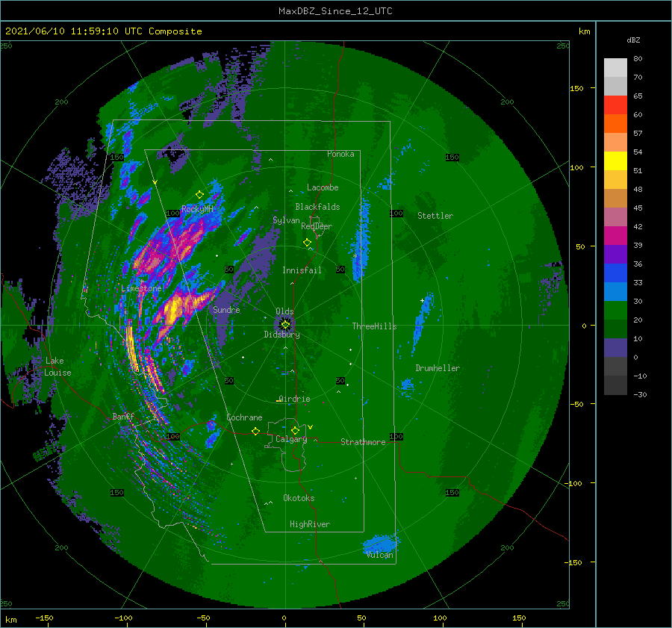Pick the dark orange 57-60 dBZ swatch

[x=615, y=124]
